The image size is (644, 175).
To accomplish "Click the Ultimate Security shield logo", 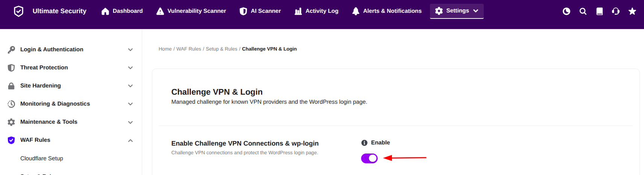I will 18,11.
